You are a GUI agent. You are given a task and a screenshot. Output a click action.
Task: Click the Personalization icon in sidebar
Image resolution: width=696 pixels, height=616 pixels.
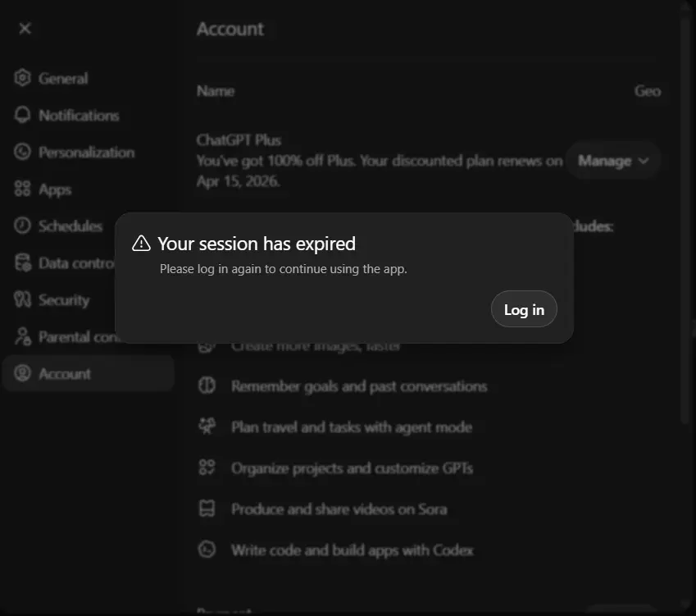(x=22, y=152)
